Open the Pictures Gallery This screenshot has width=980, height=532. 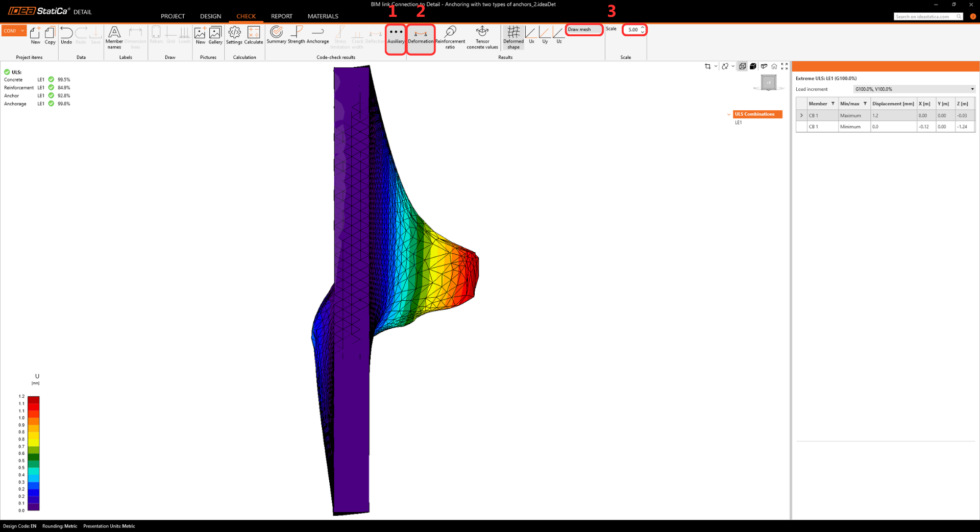point(215,36)
